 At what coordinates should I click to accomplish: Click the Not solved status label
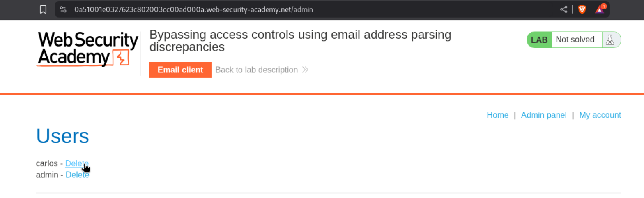[575, 40]
